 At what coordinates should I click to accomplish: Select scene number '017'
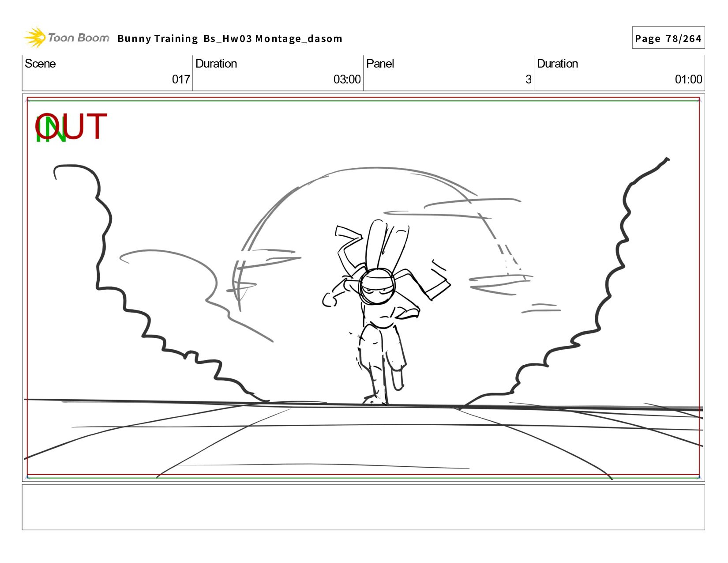pyautogui.click(x=181, y=79)
